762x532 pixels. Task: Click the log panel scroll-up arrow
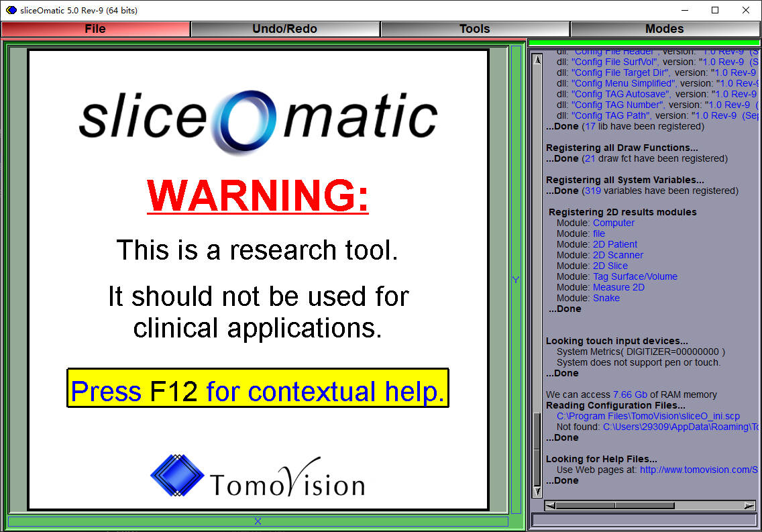pos(537,60)
